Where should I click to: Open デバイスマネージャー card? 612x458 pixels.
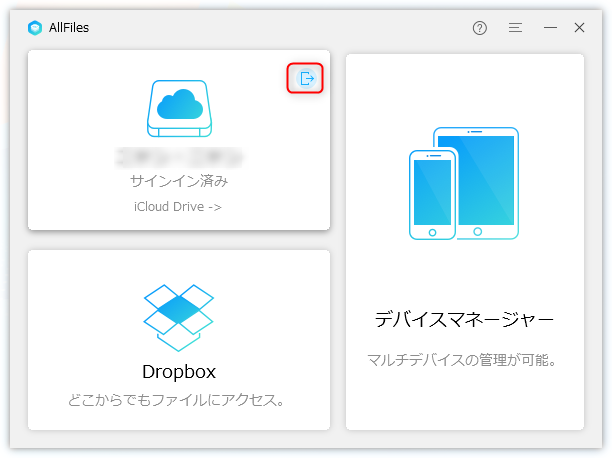pos(464,242)
